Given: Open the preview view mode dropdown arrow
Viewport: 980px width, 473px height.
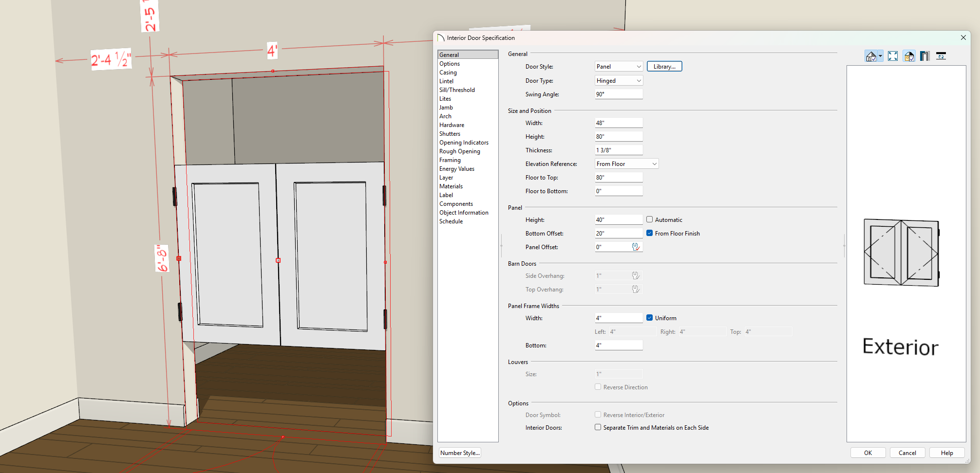Looking at the screenshot, I should (x=880, y=56).
